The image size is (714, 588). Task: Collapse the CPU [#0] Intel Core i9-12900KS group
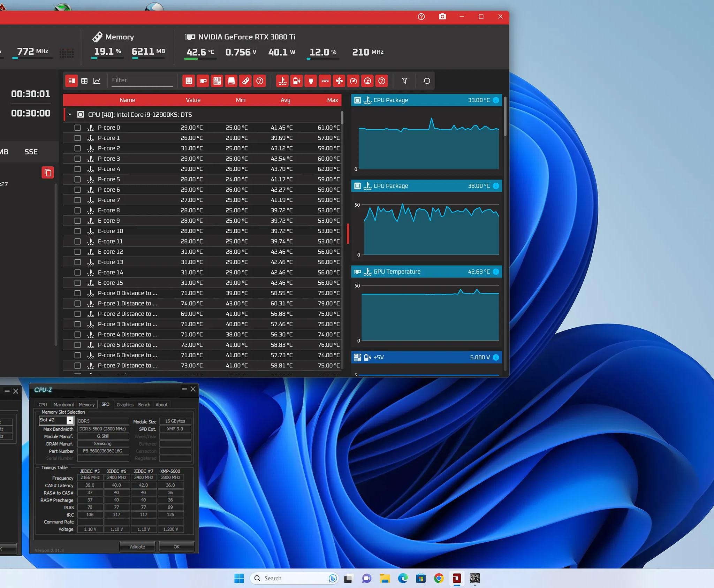[70, 115]
